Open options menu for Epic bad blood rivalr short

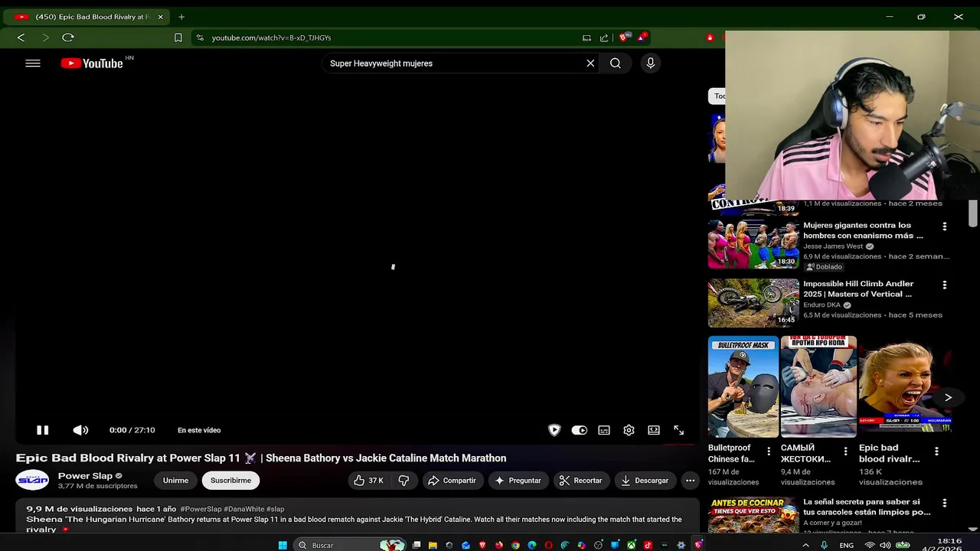coord(936,452)
